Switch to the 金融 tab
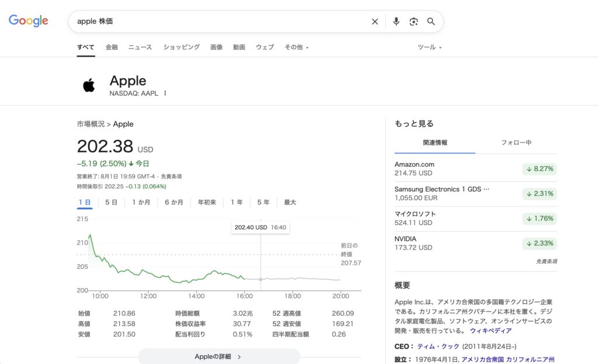598x364 pixels. (112, 47)
